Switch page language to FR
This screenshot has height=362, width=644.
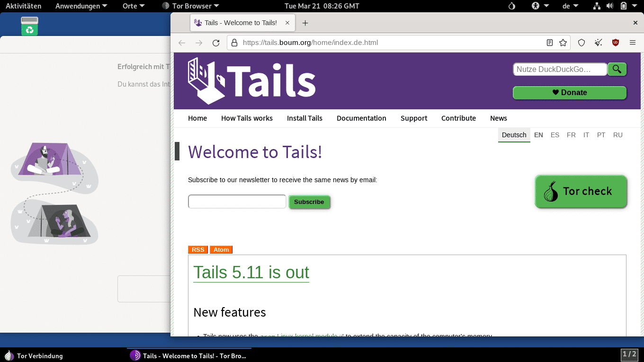571,135
